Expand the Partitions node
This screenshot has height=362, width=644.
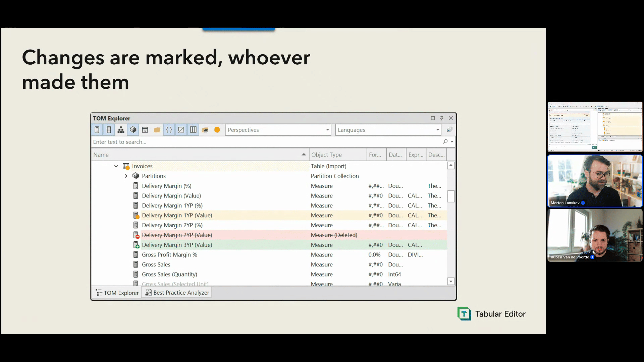point(126,176)
